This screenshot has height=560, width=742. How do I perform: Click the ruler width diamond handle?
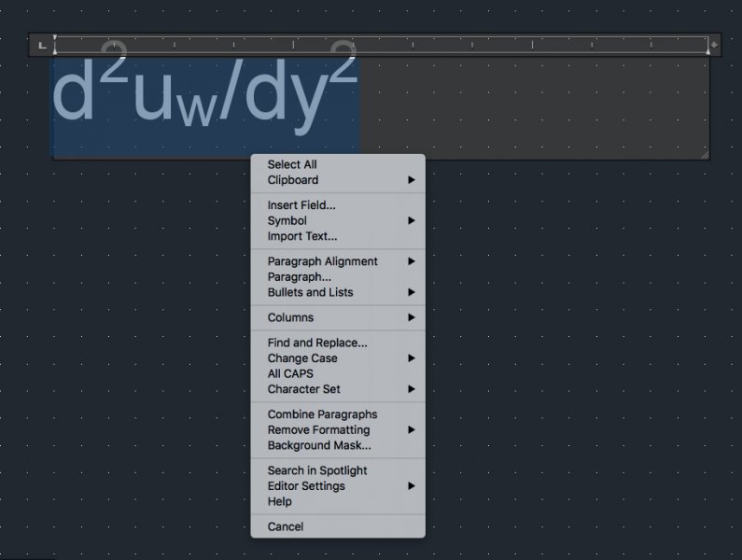coord(714,45)
